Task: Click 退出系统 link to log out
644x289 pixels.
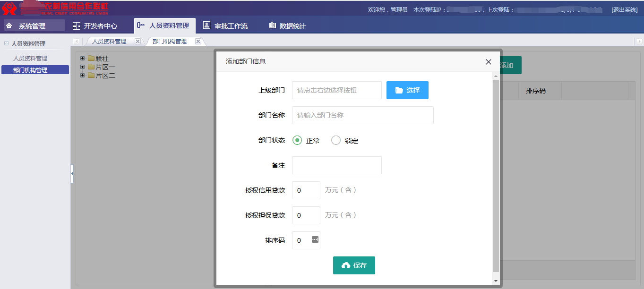Action: point(624,9)
